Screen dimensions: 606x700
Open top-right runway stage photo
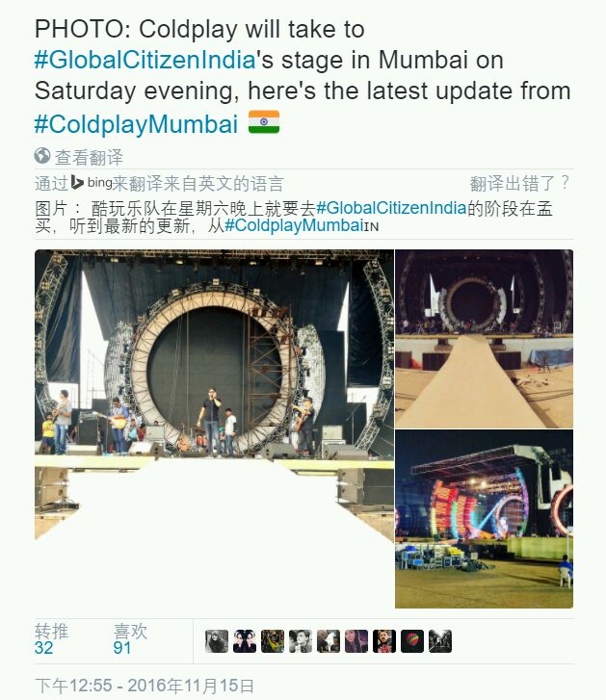pyautogui.click(x=484, y=338)
